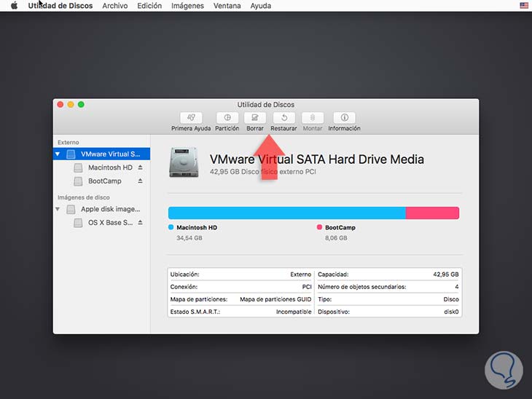Zoom the window with green button

click(81, 104)
